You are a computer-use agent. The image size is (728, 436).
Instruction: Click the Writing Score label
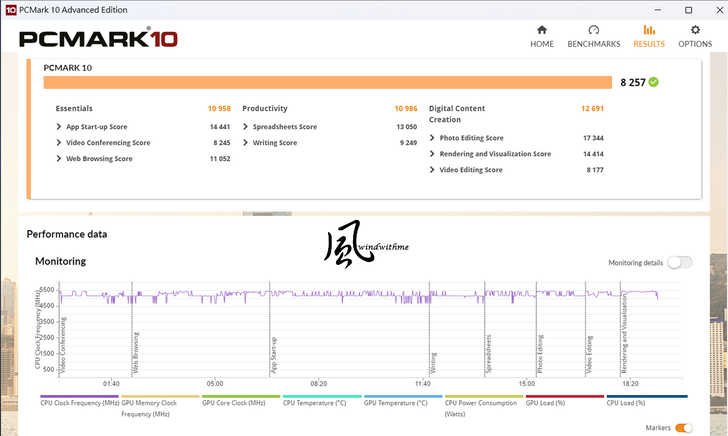(274, 143)
